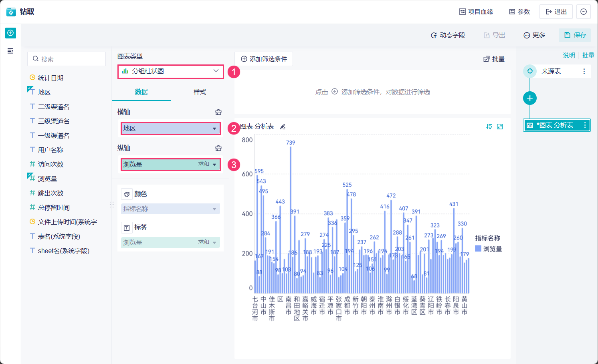Click the 七台河市 axis label
Image resolution: width=598 pixels, height=364 pixels.
255,309
